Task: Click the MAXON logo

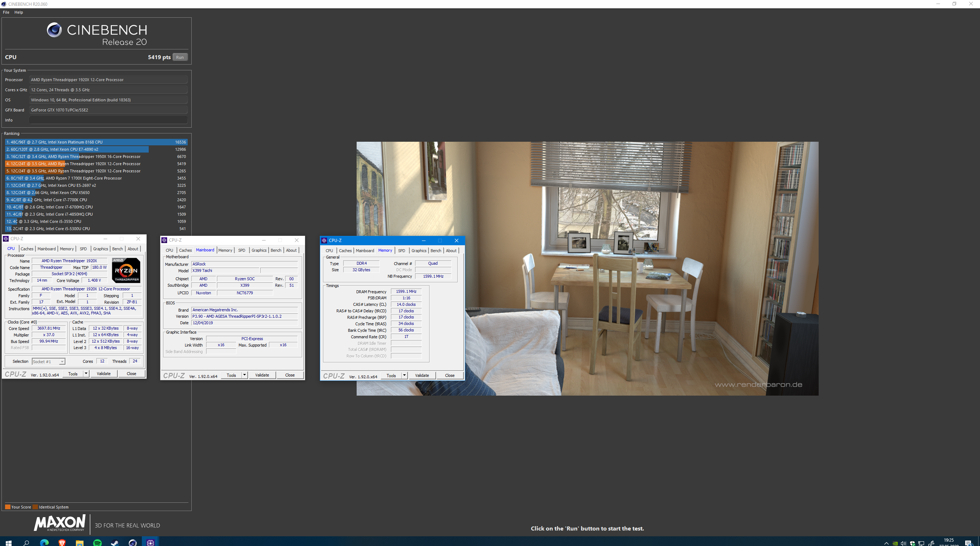Action: (x=60, y=523)
